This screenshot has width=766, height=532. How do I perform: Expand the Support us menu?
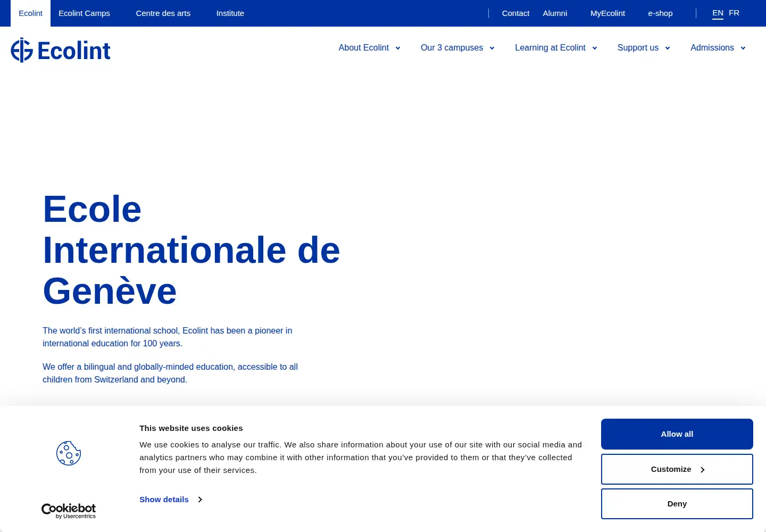[644, 48]
